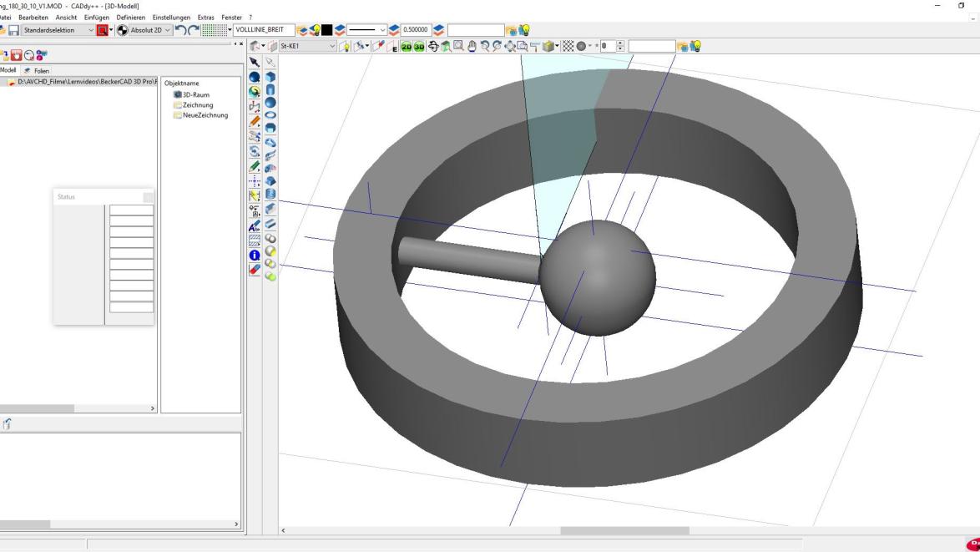Click the black color swatch
Image resolution: width=980 pixels, height=552 pixels.
(328, 31)
